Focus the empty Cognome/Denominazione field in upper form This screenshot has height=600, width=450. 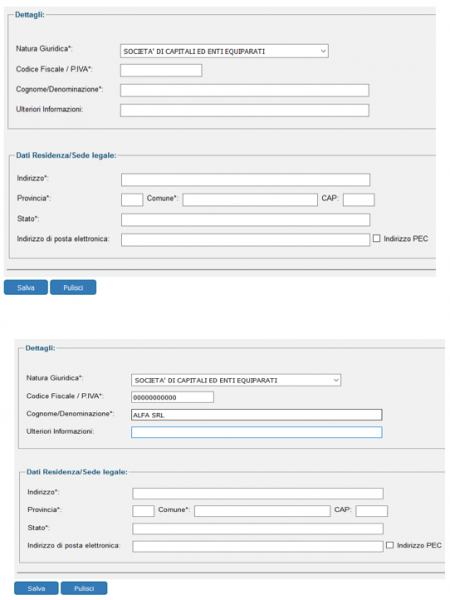coord(245,90)
